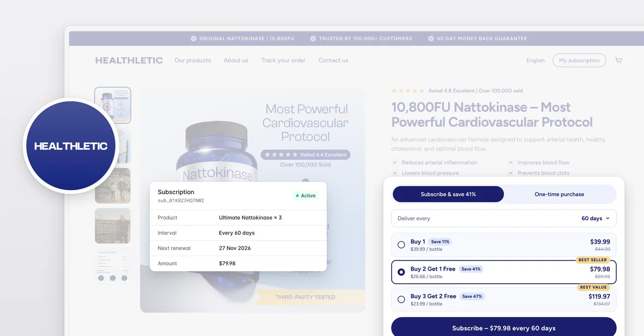Click Subscribe – $79.98 every 60 days button

click(504, 327)
